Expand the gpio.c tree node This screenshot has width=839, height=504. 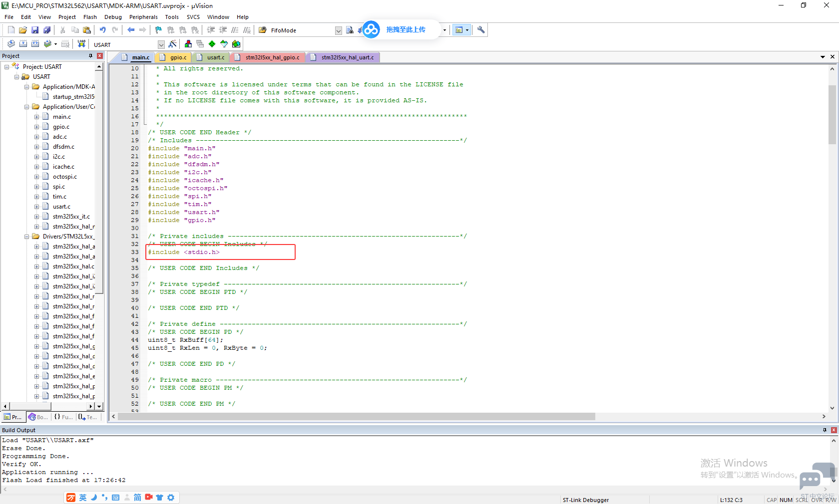coord(36,127)
